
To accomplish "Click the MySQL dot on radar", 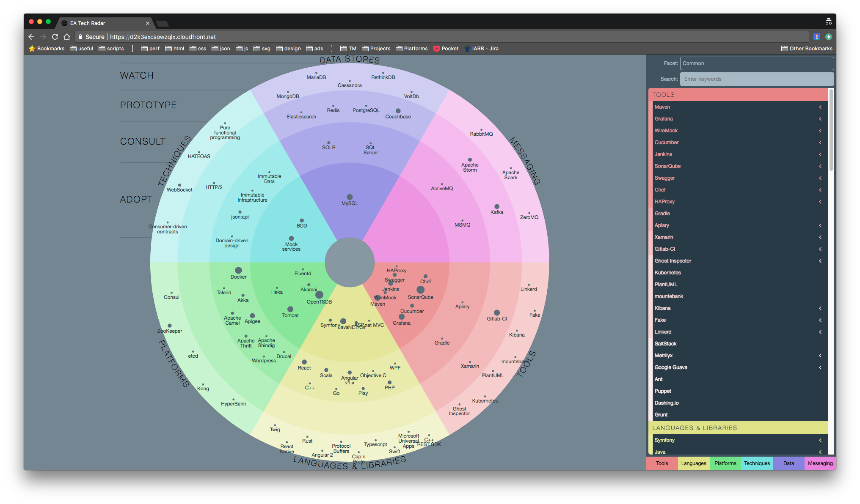I will [x=350, y=197].
